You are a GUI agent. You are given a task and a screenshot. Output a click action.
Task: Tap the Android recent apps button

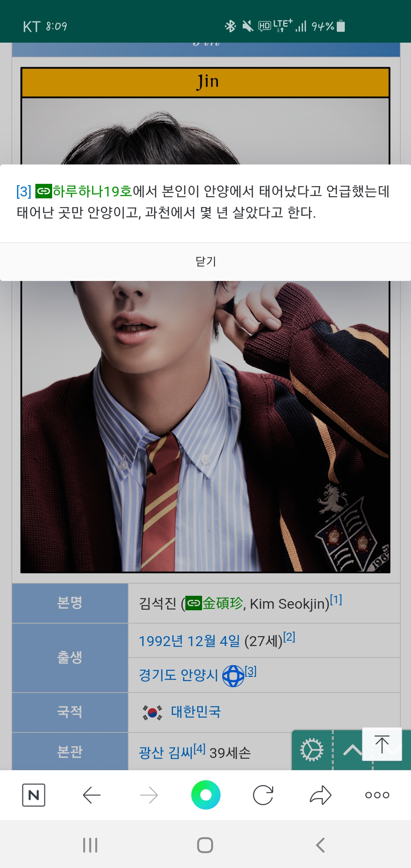pyautogui.click(x=90, y=845)
